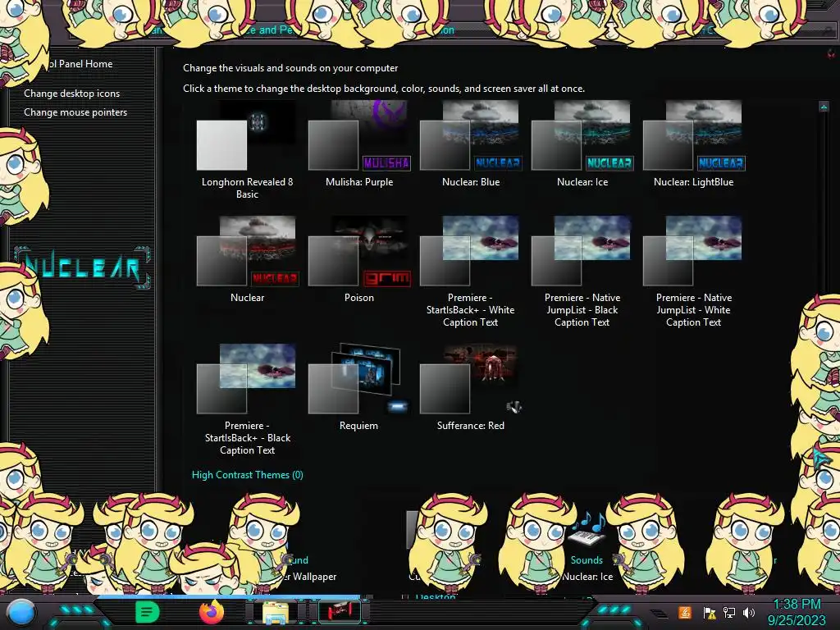Open the green notes app on taskbar

pyautogui.click(x=147, y=612)
